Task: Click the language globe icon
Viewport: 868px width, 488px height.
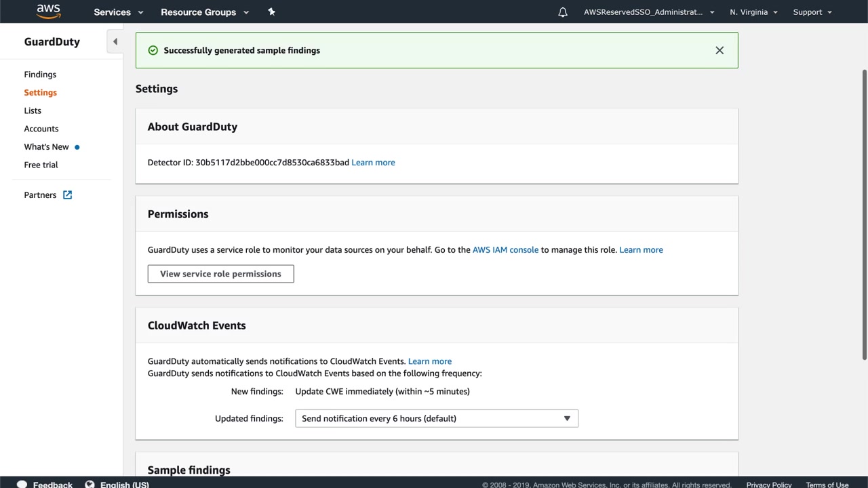Action: coord(90,484)
